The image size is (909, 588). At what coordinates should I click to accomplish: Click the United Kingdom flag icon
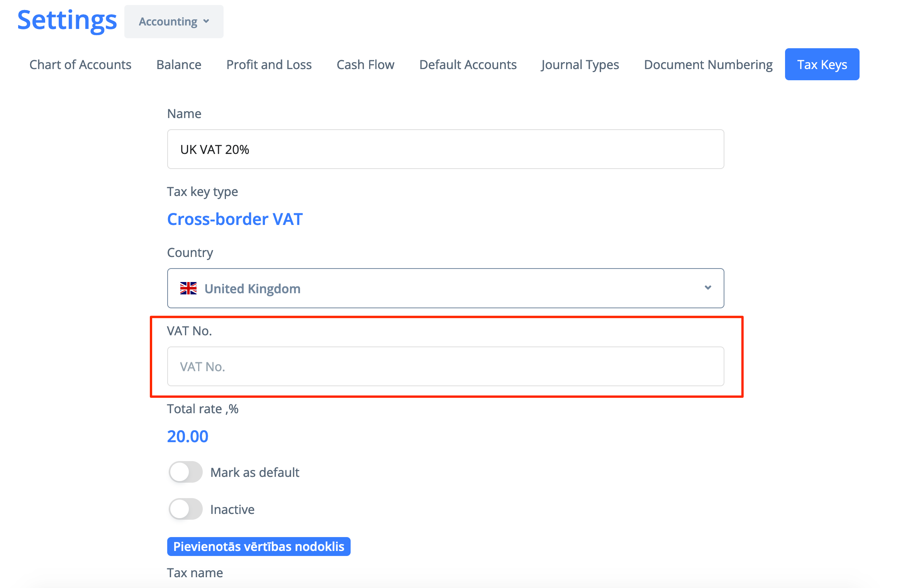(x=188, y=288)
